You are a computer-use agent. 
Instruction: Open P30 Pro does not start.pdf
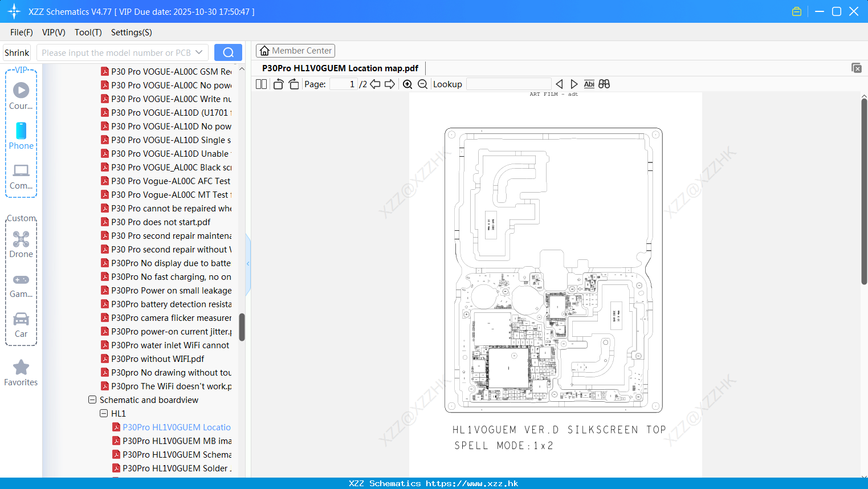(x=156, y=222)
